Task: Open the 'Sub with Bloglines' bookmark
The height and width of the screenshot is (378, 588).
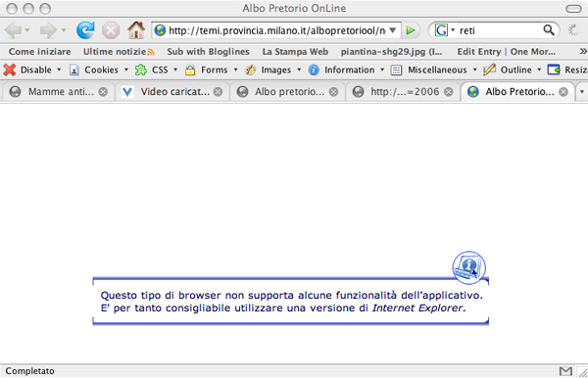Action: (x=208, y=52)
